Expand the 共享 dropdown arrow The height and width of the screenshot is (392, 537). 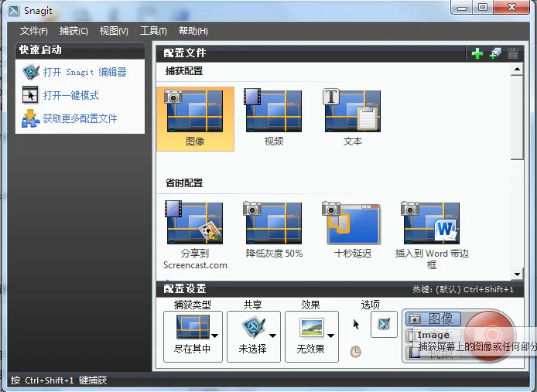click(272, 336)
